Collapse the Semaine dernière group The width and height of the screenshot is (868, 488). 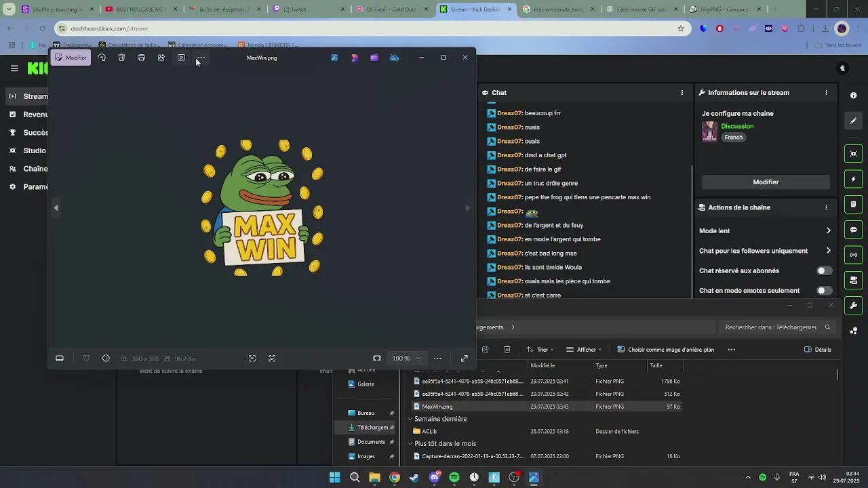[410, 420]
